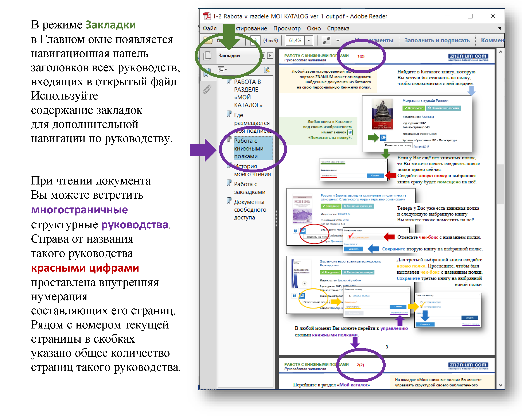Screen dimensions: 522x420
Task: Collapse the Закладки panel with left arrow
Action: click(x=262, y=56)
